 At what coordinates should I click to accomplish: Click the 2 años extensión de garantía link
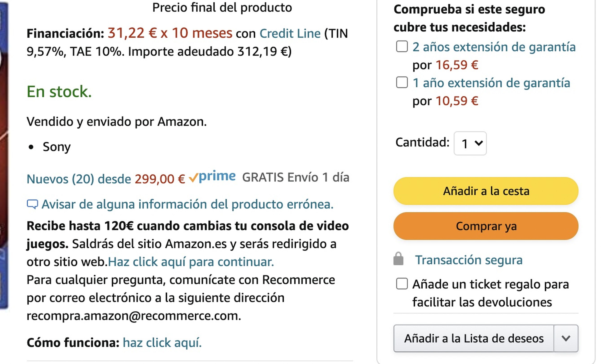coord(494,47)
